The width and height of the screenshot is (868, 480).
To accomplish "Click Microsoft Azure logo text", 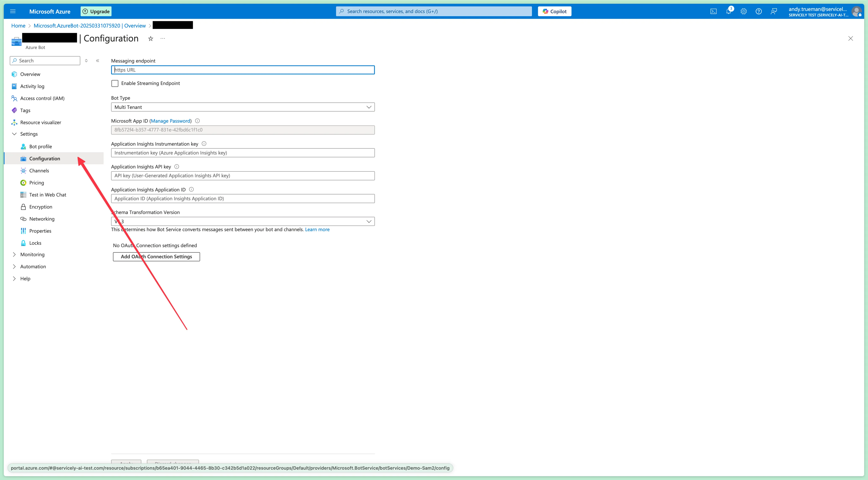I will point(50,11).
